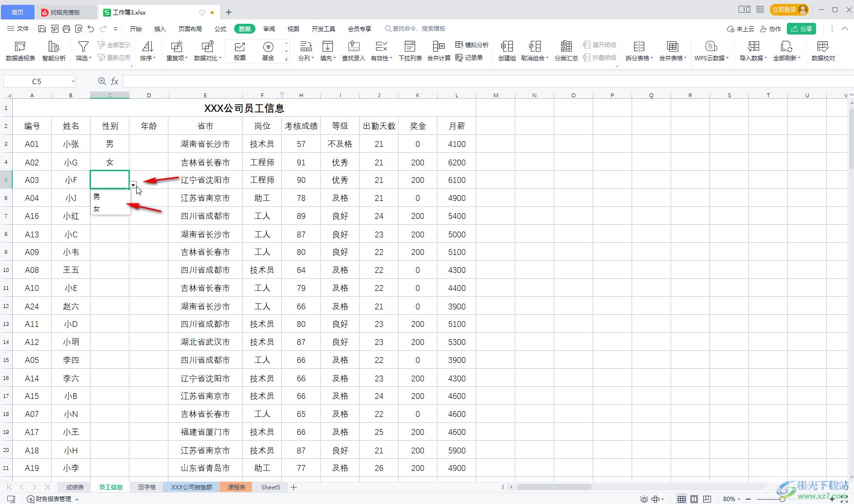This screenshot has width=854, height=504.
Task: Open the 排序 sort dropdown
Action: click(x=147, y=51)
